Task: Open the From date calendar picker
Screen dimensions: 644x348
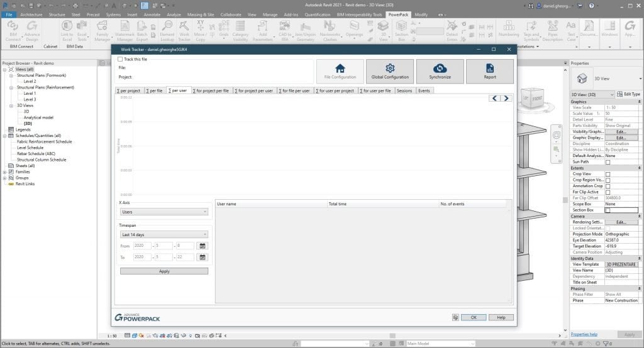Action: 202,246
